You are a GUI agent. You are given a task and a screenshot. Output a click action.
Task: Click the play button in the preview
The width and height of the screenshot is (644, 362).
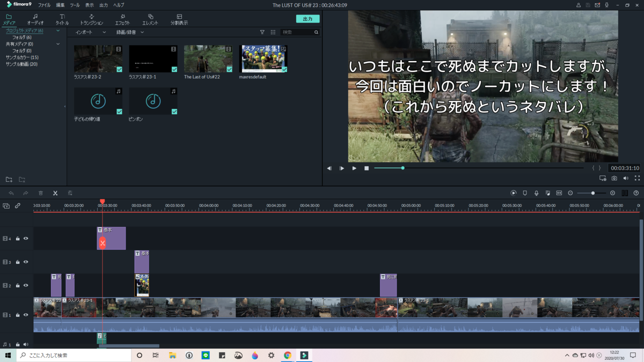click(354, 168)
